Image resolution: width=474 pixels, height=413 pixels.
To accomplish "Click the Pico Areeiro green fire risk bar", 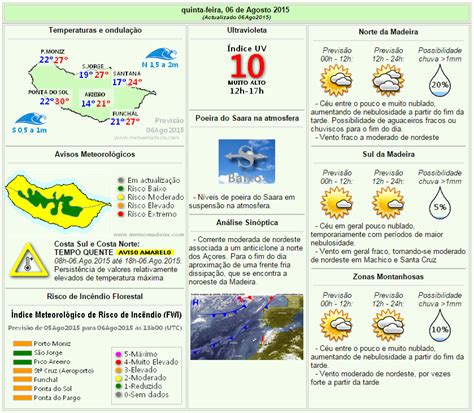I will point(22,362).
